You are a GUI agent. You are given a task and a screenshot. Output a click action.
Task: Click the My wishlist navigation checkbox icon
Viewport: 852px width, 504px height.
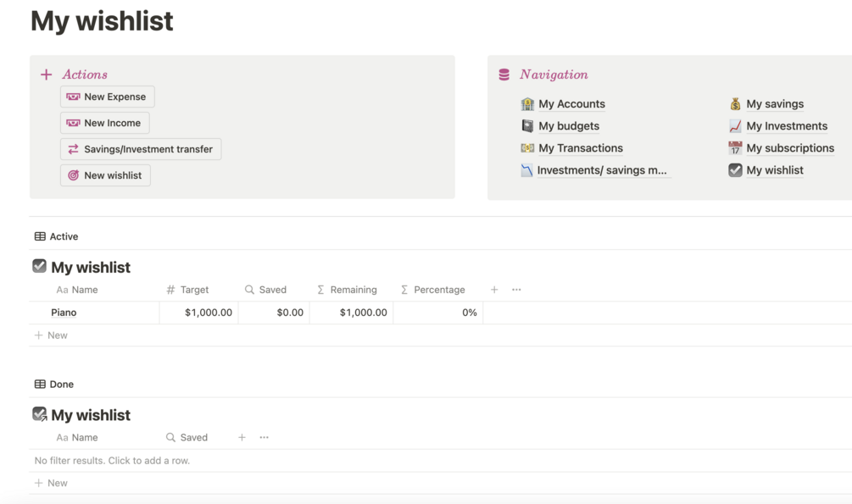click(x=735, y=170)
